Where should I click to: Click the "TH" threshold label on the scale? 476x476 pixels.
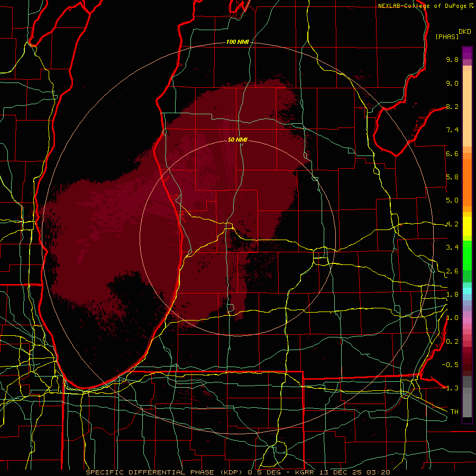click(x=454, y=412)
